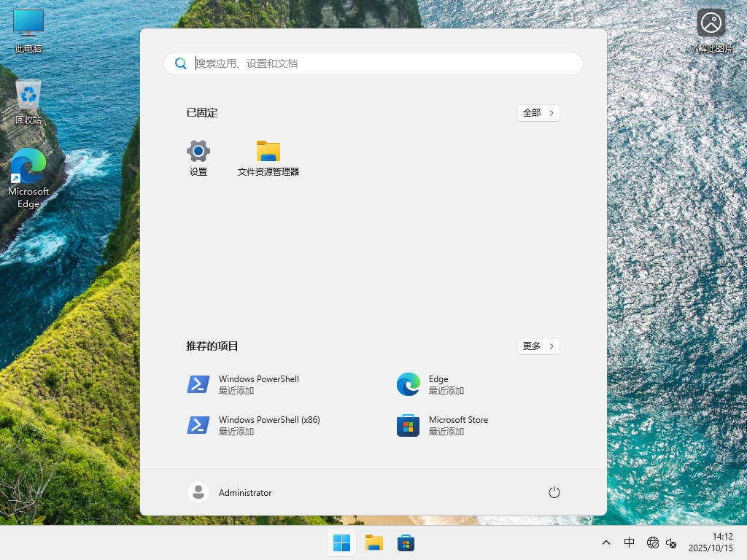Open 回收站 on the desktop

tap(28, 96)
